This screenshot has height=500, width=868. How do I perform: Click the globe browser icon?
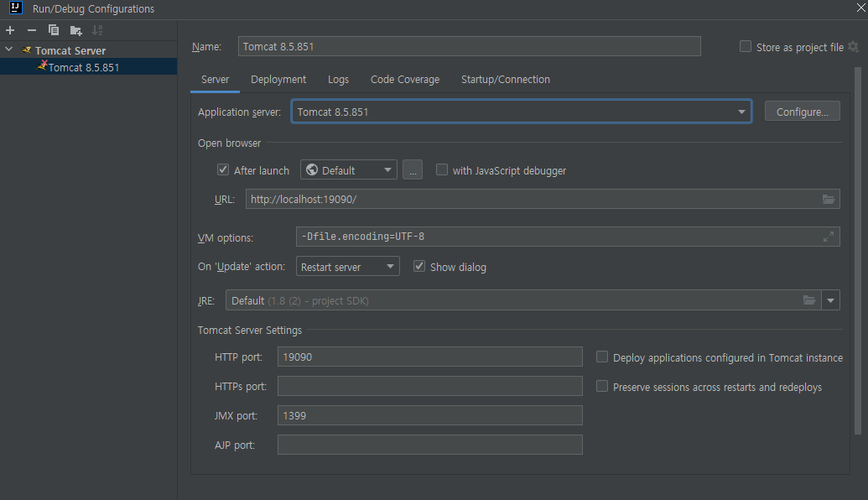pos(312,170)
